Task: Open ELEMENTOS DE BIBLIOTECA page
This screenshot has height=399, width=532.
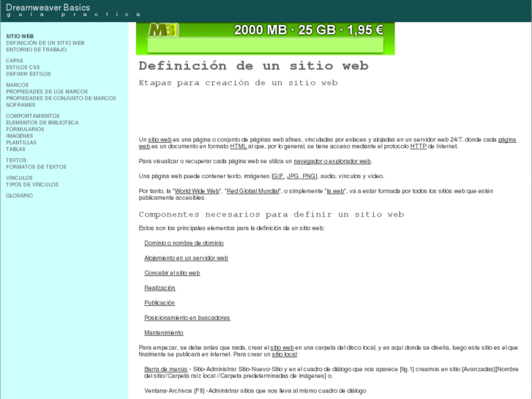Action: click(x=42, y=122)
